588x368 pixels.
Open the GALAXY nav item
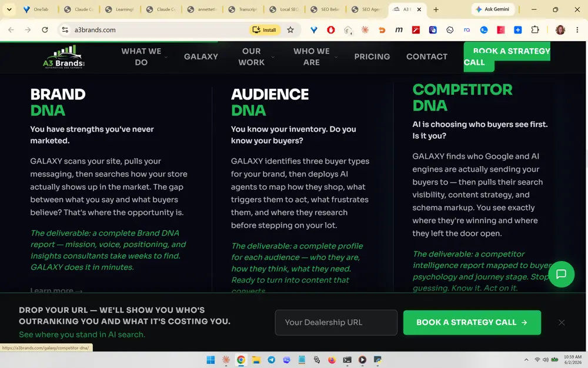[201, 56]
